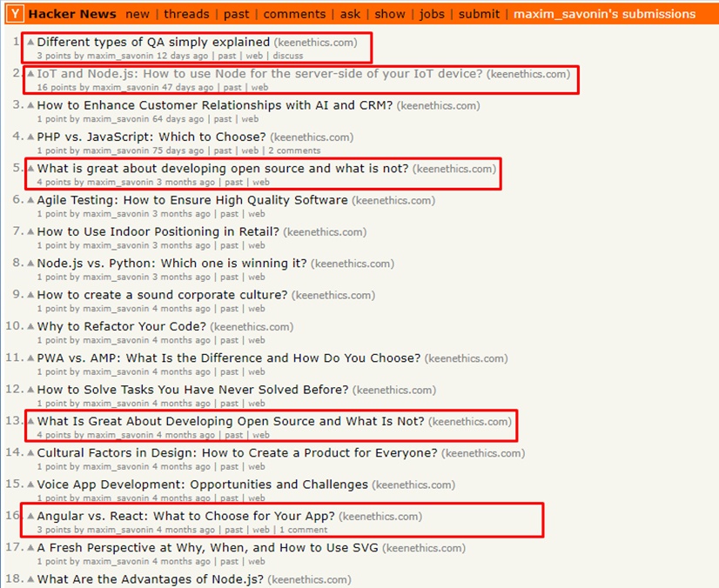
Task: Open the 'submit' page link
Action: coord(479,14)
